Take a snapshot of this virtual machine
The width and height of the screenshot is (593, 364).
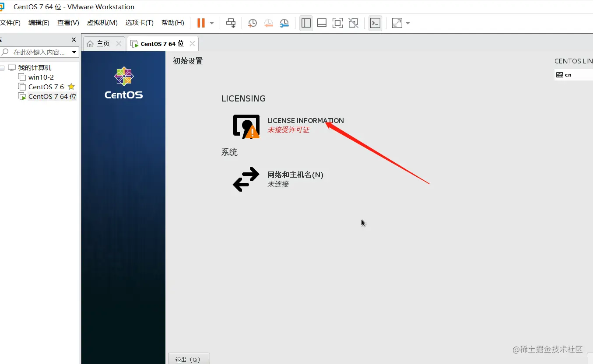(252, 23)
